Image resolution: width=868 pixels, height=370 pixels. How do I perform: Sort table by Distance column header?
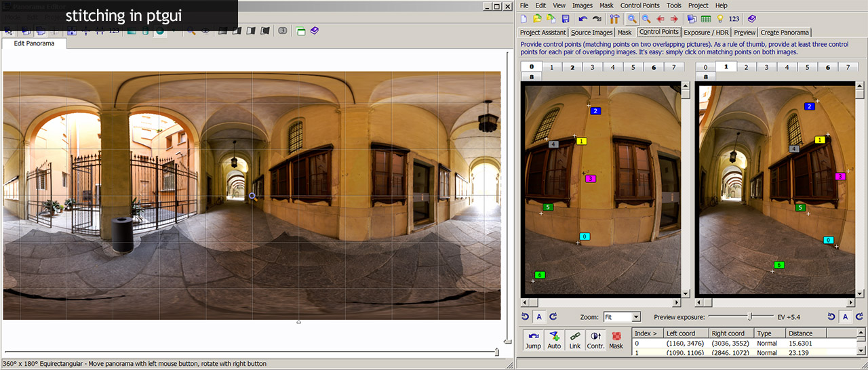click(x=806, y=333)
